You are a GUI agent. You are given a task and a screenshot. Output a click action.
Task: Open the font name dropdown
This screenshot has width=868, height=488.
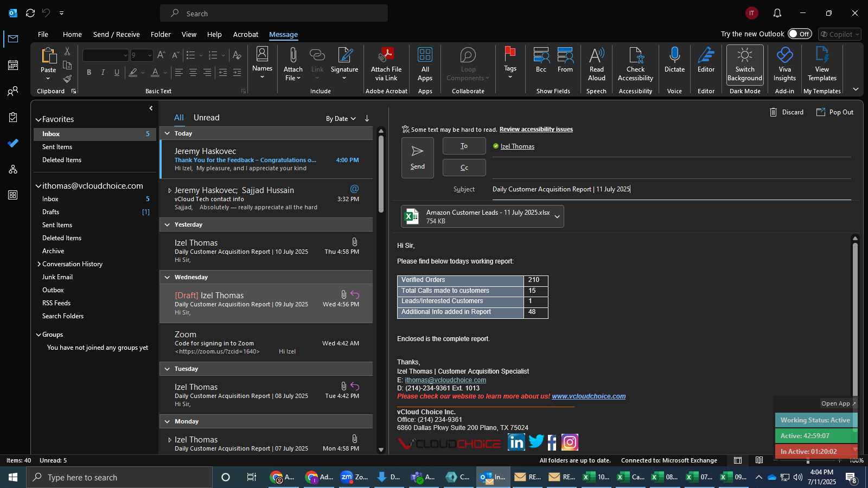coord(125,55)
